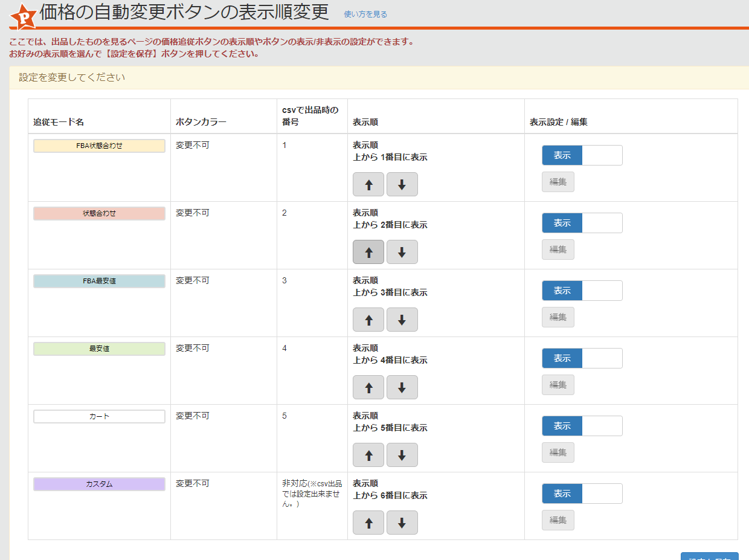749x560 pixels.
Task: Toggle 表示 switch for カスタム row
Action: [582, 494]
